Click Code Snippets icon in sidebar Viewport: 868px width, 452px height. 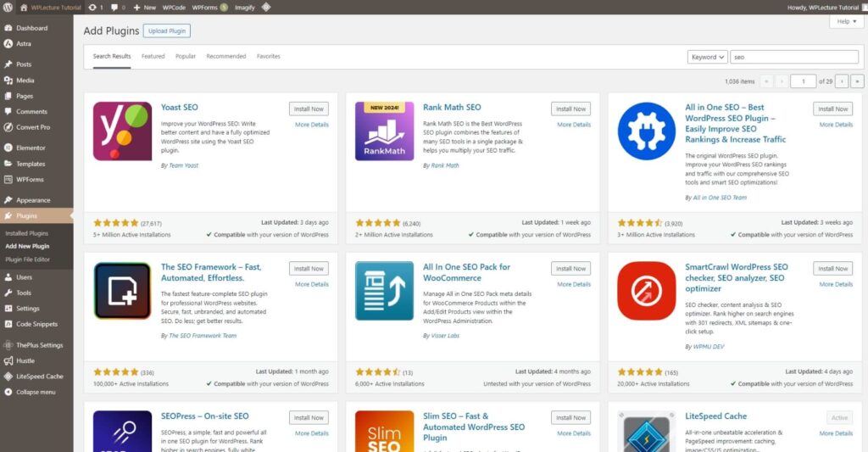8,324
